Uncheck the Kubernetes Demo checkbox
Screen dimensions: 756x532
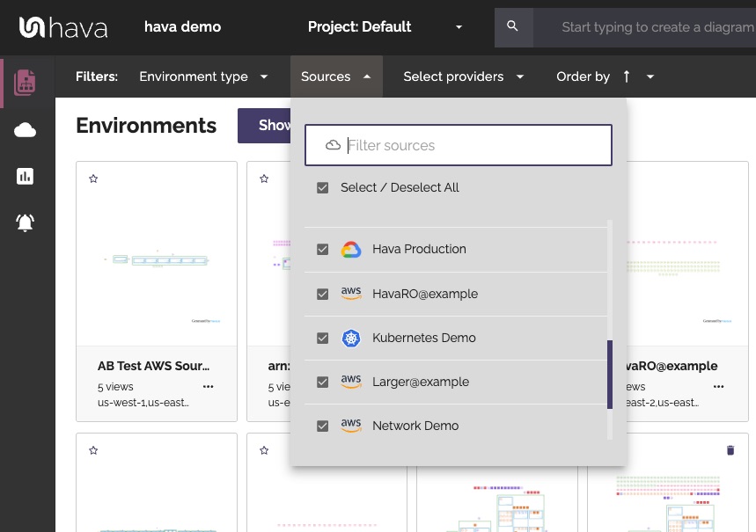pyautogui.click(x=322, y=338)
